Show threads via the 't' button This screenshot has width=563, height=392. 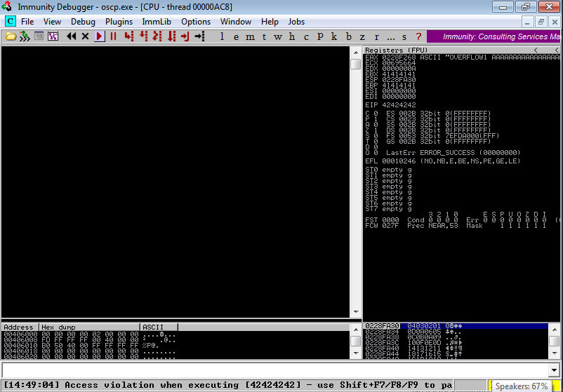point(264,36)
